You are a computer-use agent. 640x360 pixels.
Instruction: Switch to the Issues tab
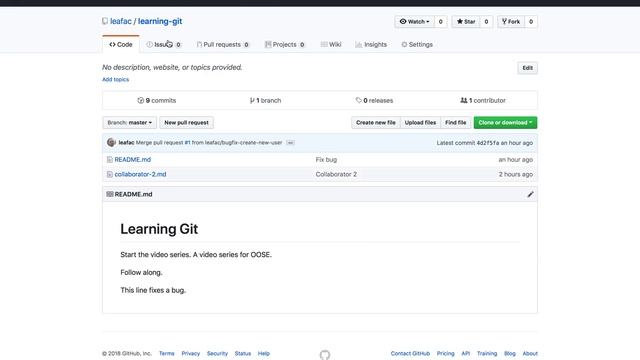[x=164, y=44]
